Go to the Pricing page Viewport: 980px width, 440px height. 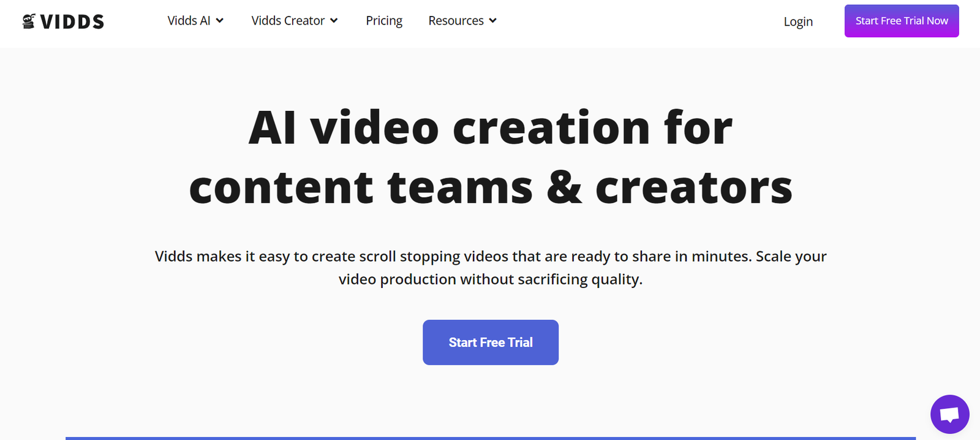pyautogui.click(x=384, y=21)
